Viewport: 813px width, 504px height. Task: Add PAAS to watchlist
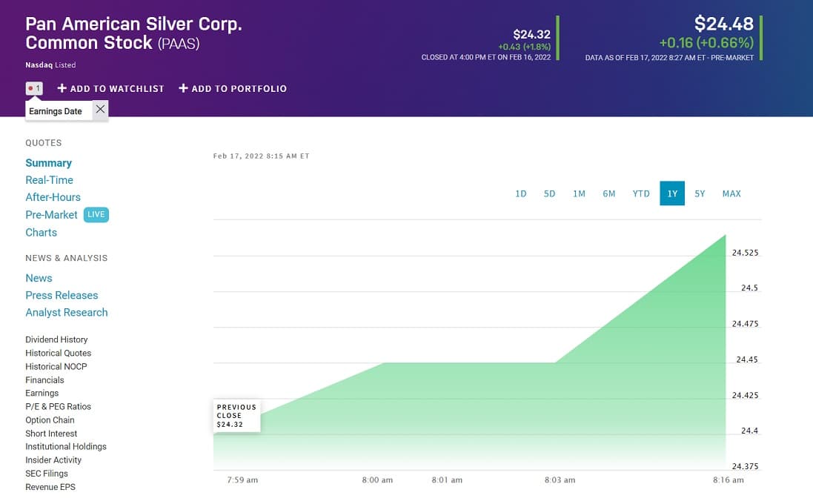(110, 89)
